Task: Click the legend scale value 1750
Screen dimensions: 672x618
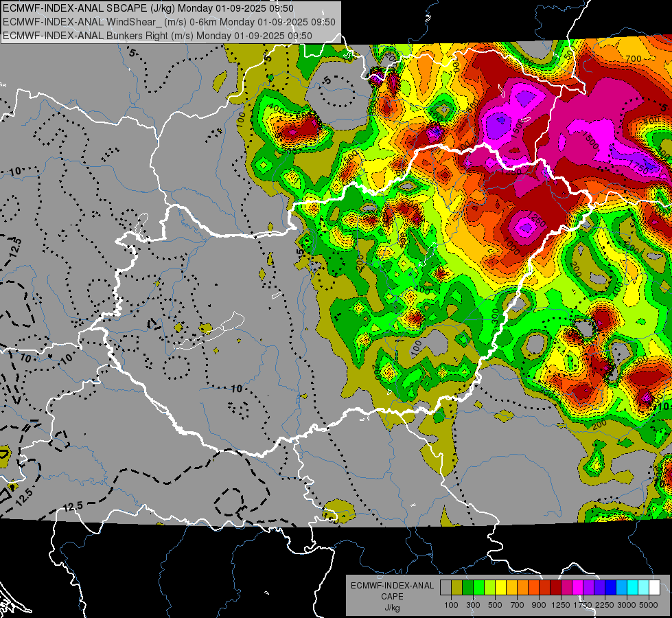Action: coord(583,605)
